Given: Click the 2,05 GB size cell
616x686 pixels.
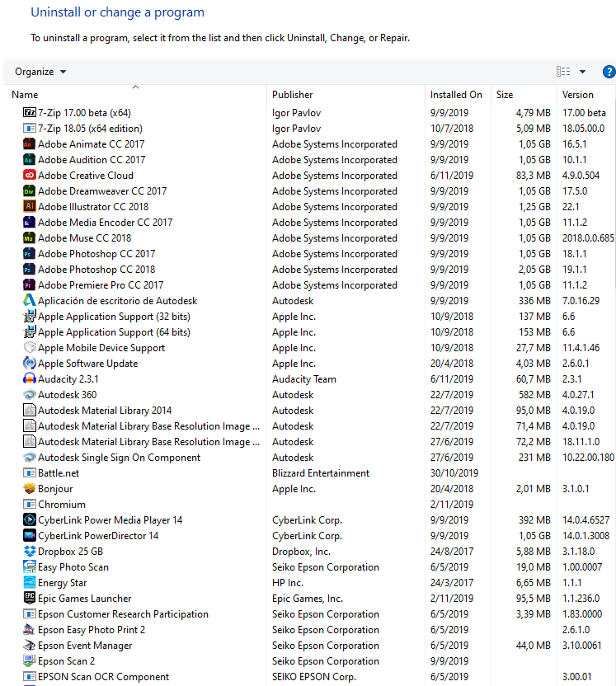Looking at the screenshot, I should click(534, 270).
